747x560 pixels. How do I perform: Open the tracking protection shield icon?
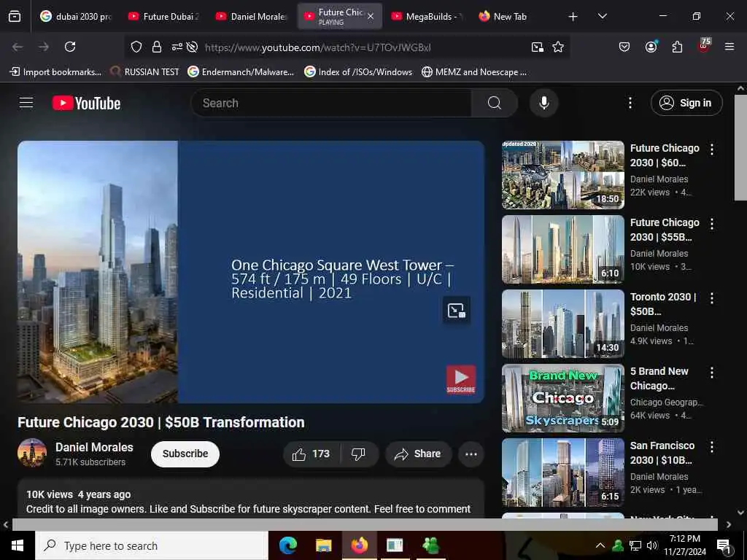pyautogui.click(x=136, y=47)
